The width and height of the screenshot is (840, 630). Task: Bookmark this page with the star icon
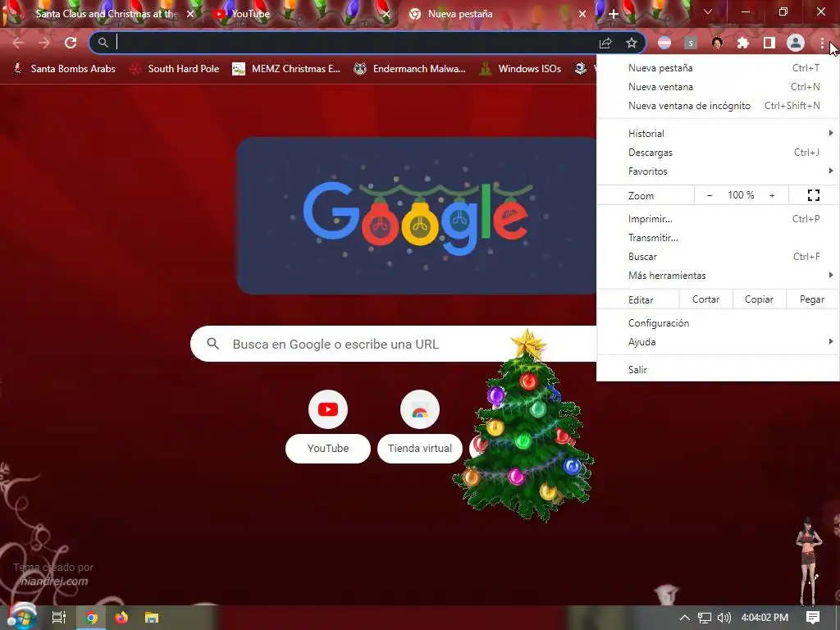point(632,43)
